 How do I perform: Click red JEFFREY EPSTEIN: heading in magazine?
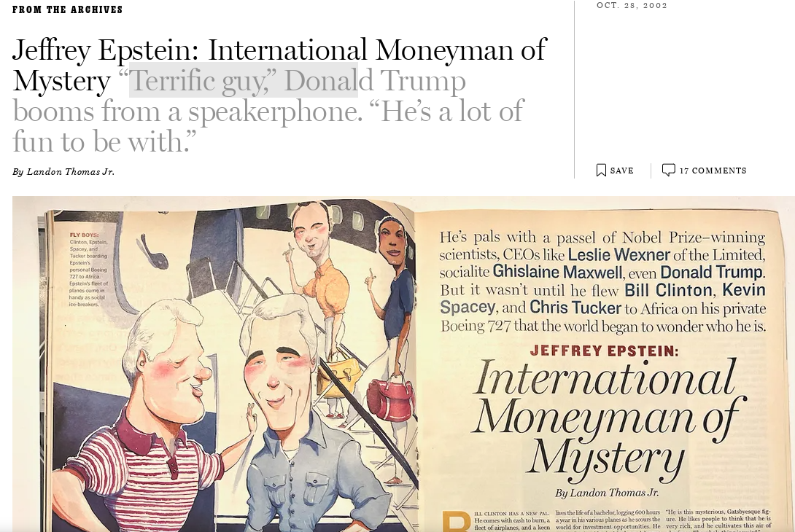[x=604, y=351]
